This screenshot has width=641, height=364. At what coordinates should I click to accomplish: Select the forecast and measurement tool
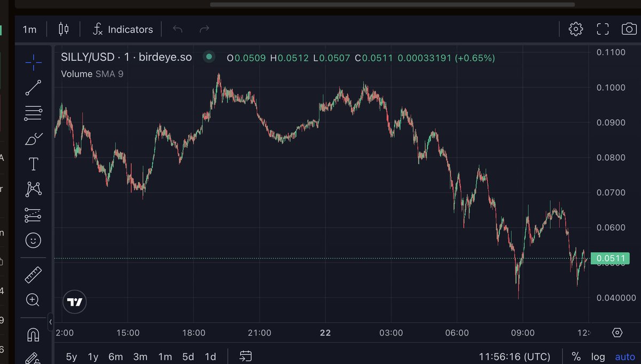(x=33, y=215)
